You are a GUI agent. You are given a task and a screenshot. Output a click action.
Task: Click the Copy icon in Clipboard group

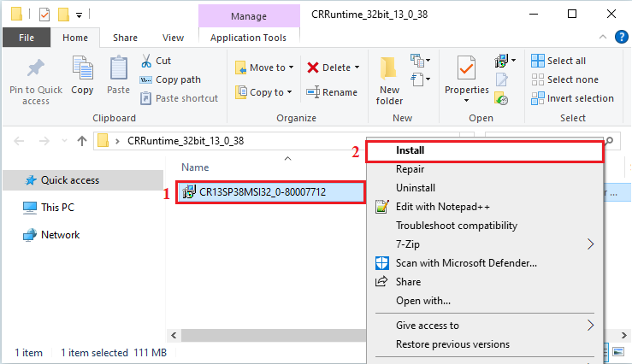tap(83, 68)
